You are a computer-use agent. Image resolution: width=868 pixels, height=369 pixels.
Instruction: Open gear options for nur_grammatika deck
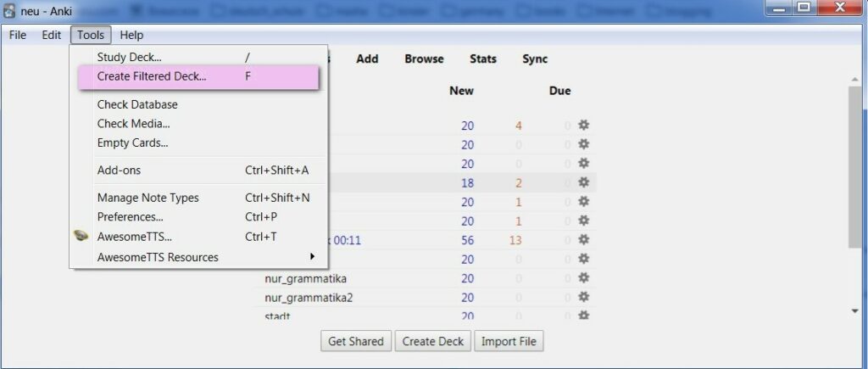click(583, 277)
